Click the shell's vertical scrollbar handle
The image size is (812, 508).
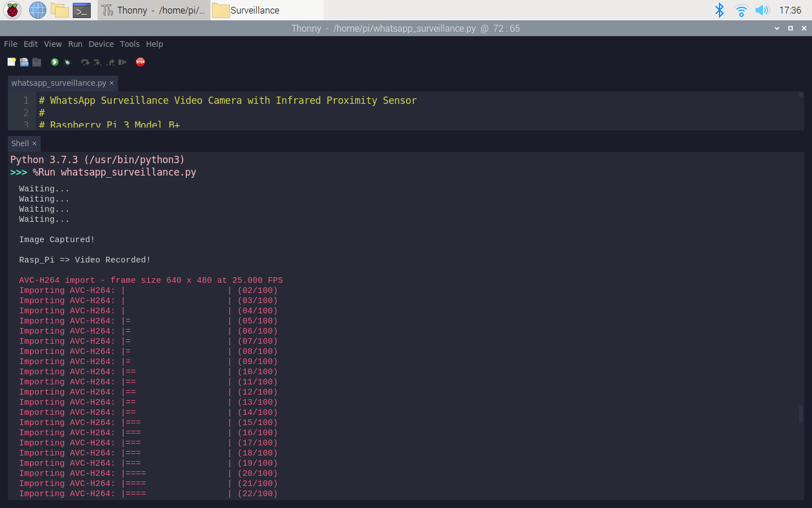(801, 414)
